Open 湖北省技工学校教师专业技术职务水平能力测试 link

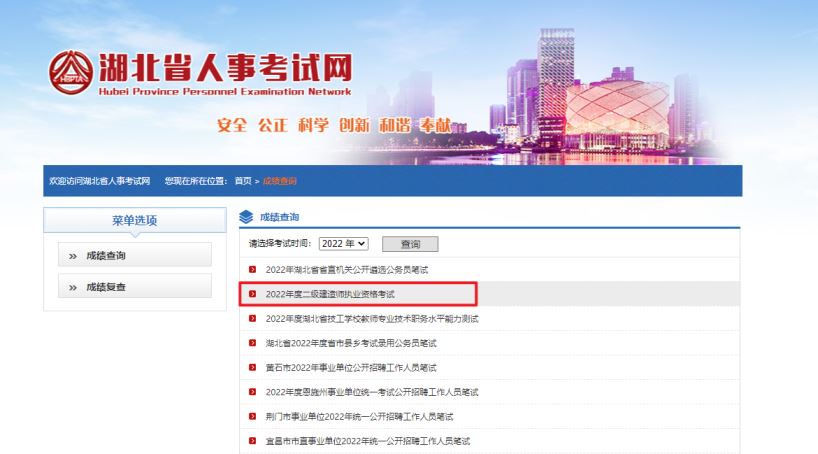click(372, 318)
